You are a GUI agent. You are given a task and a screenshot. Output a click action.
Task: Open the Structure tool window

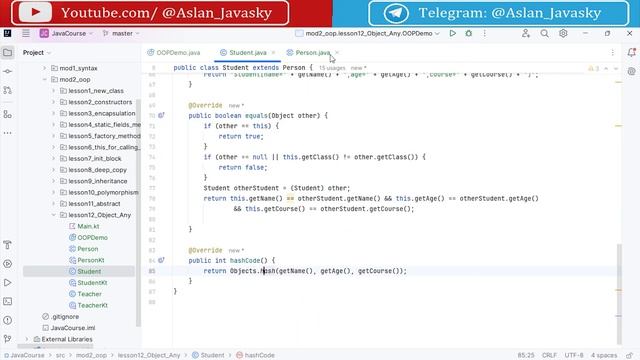point(7,114)
